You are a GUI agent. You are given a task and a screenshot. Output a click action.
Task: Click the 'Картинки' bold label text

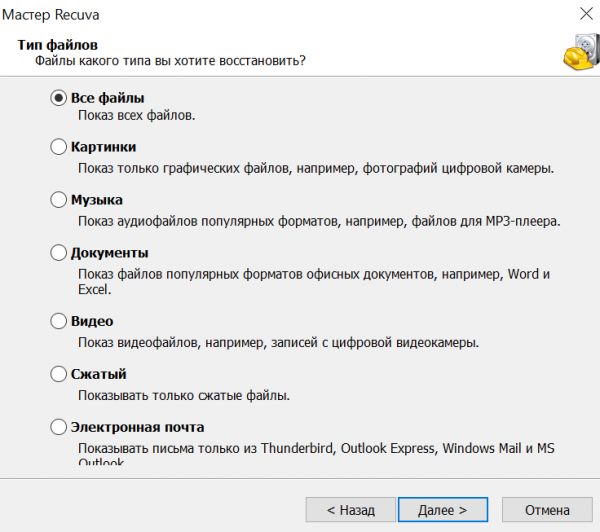click(103, 147)
